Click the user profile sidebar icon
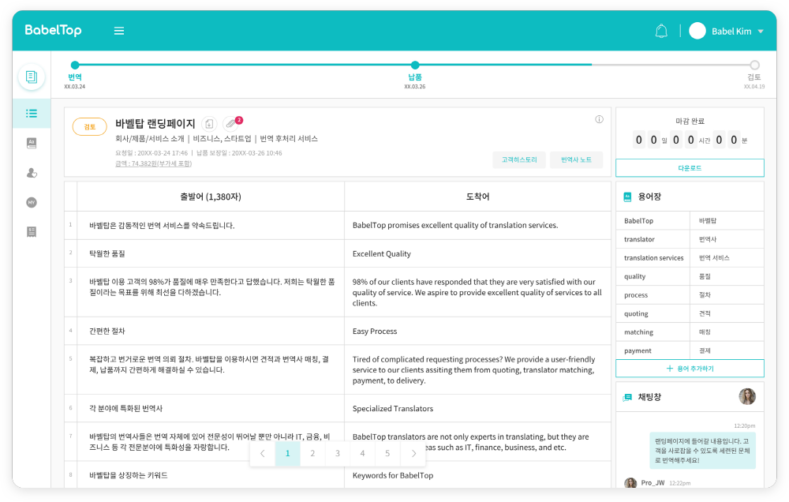789x502 pixels. pos(32,172)
